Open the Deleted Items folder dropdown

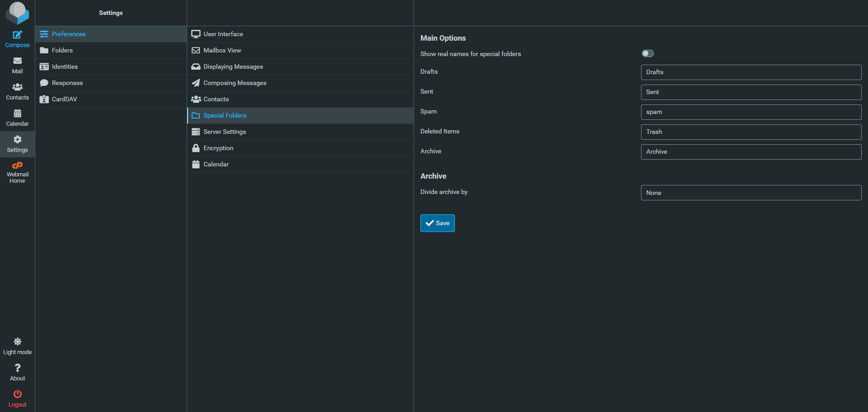coord(750,132)
